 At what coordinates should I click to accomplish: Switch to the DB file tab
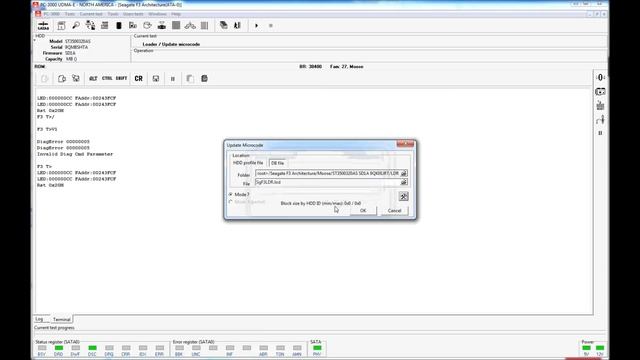[277, 163]
